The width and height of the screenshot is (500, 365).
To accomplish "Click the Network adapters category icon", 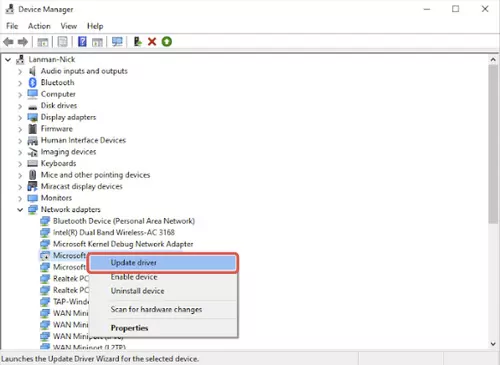I will (33, 210).
